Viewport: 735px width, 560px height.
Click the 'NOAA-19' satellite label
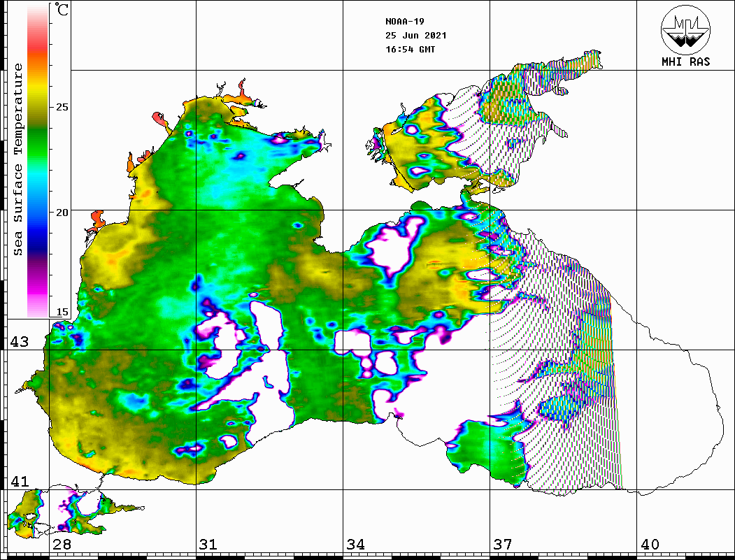click(405, 22)
